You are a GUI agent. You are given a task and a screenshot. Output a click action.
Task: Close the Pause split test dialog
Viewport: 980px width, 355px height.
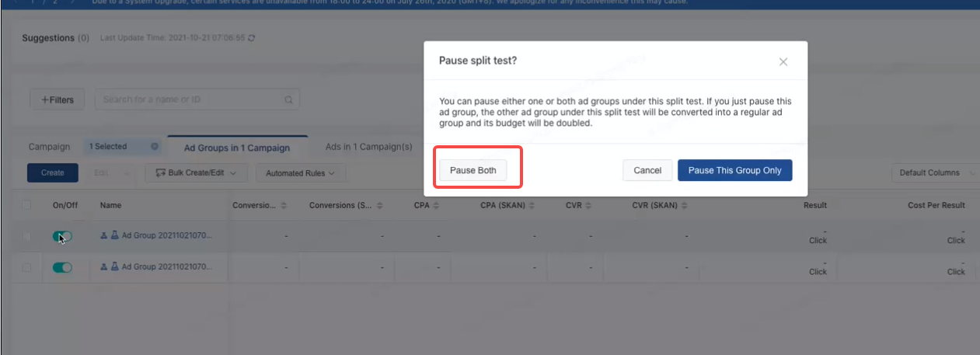(783, 62)
